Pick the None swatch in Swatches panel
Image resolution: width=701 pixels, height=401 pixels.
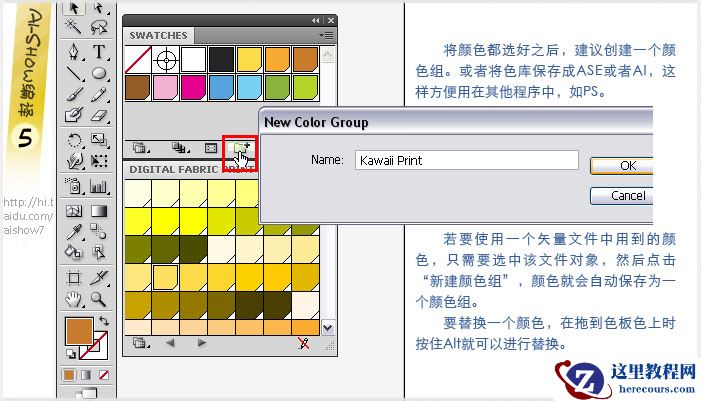pos(138,59)
